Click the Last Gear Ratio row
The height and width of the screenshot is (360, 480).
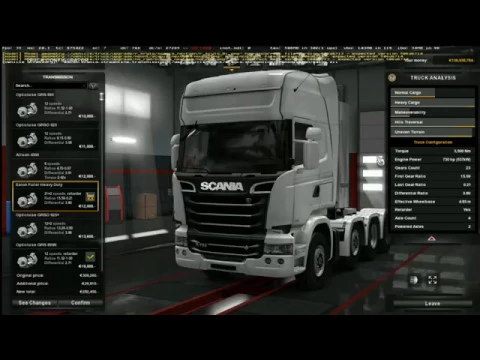pyautogui.click(x=433, y=184)
